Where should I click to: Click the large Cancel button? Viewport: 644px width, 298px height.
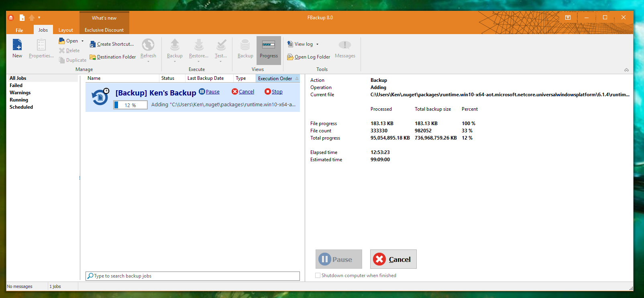pyautogui.click(x=393, y=259)
